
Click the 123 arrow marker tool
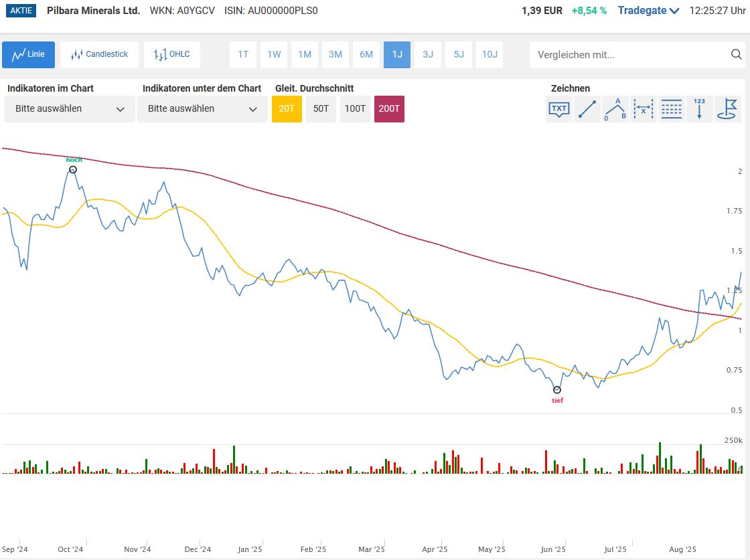[699, 109]
